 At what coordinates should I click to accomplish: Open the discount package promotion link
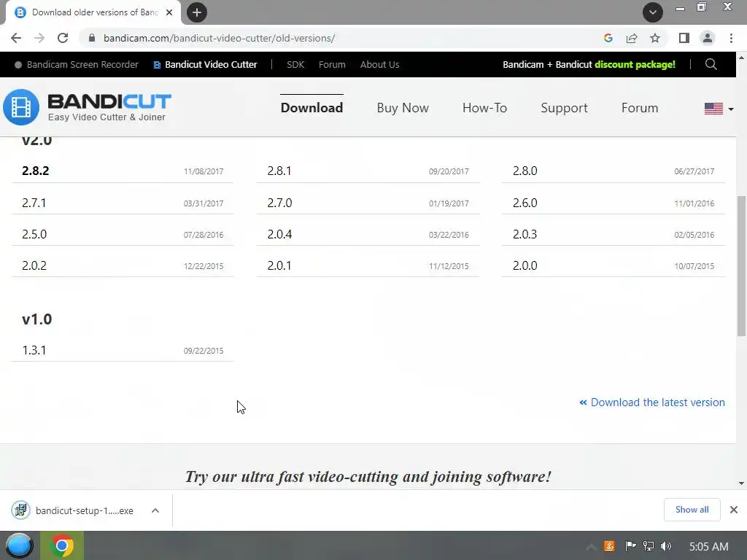click(589, 65)
